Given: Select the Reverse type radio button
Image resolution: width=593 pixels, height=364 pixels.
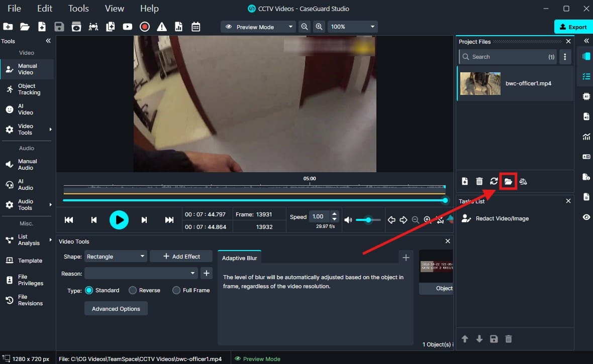Looking at the screenshot, I should [133, 290].
